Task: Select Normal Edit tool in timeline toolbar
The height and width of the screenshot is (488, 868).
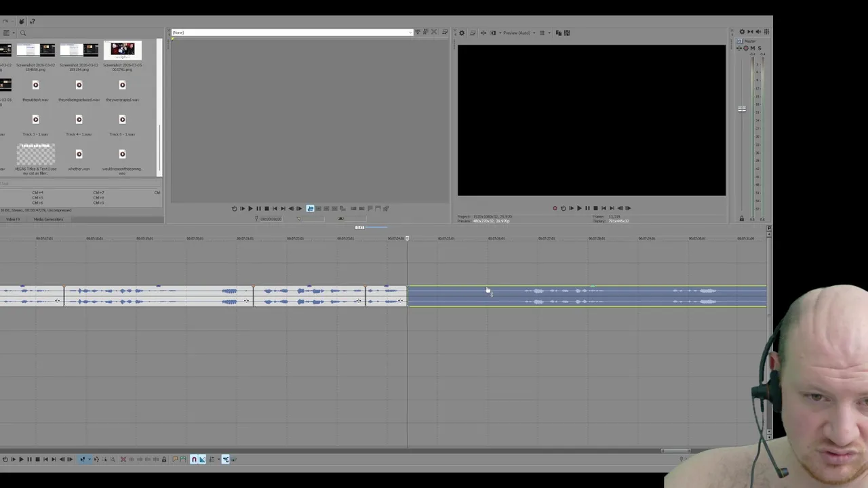Action: 82,459
